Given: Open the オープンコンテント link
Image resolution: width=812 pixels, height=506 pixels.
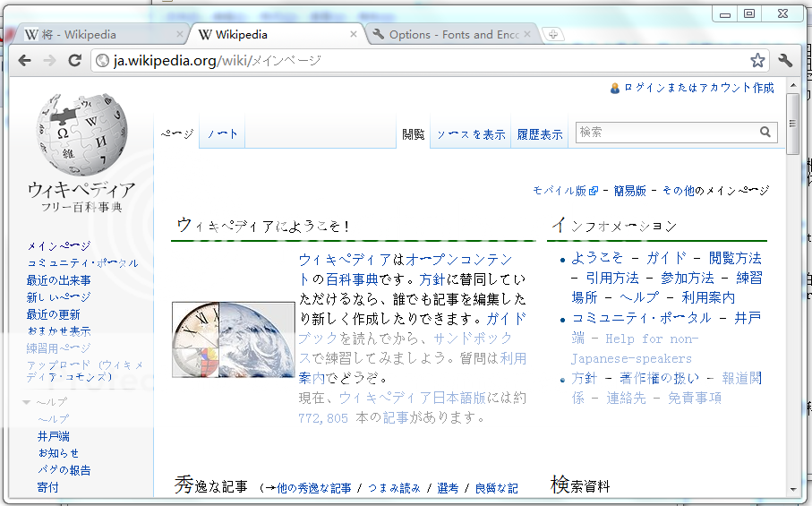Looking at the screenshot, I should [x=460, y=260].
